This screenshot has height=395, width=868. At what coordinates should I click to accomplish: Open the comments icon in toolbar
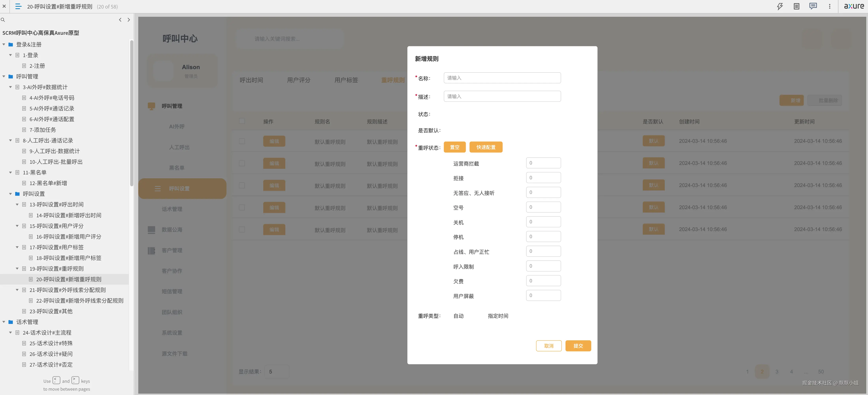pos(813,6)
